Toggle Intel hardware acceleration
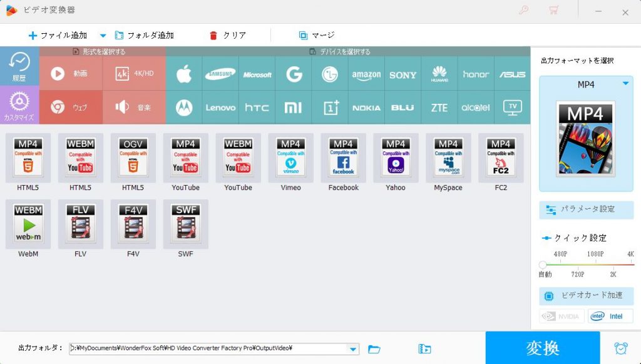 (x=610, y=316)
